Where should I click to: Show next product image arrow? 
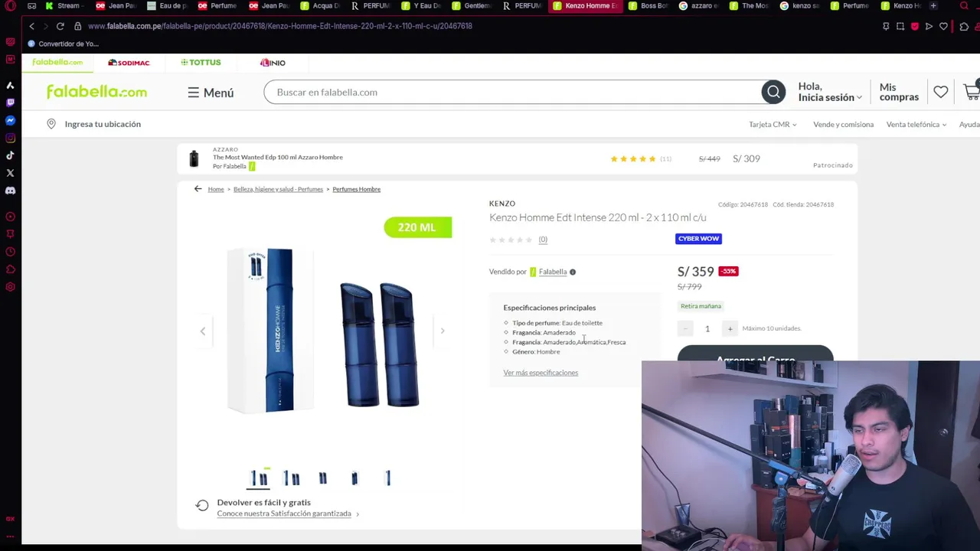click(x=442, y=331)
